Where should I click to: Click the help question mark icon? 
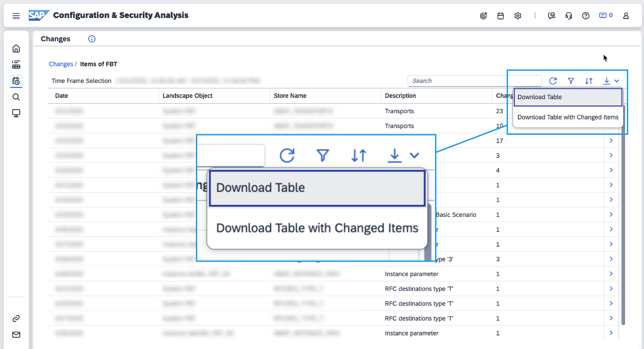[x=586, y=16]
